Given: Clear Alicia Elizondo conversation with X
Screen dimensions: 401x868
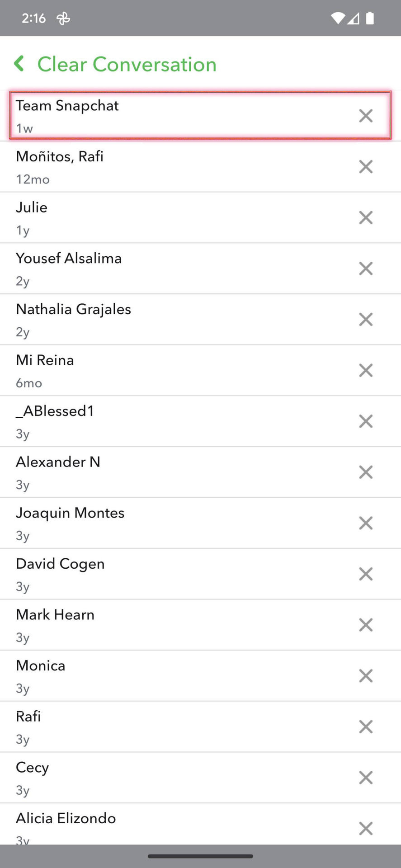Looking at the screenshot, I should [366, 828].
